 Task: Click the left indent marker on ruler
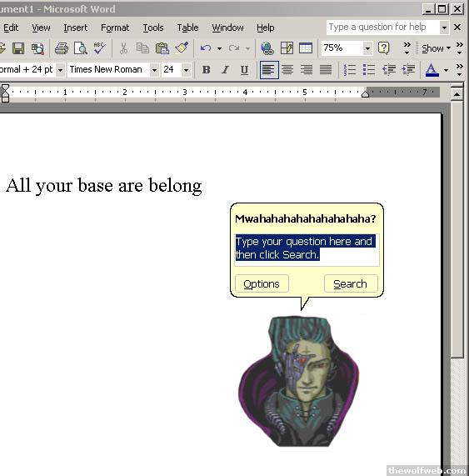pyautogui.click(x=5, y=99)
